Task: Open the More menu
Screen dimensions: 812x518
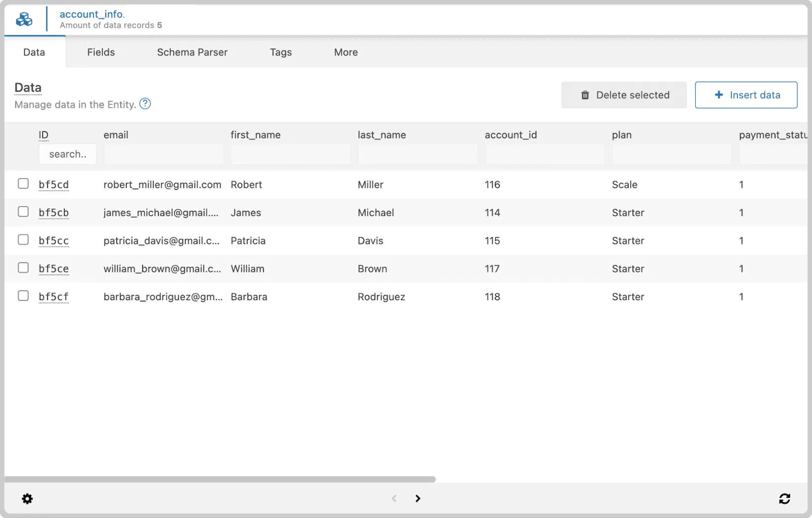Action: click(345, 52)
